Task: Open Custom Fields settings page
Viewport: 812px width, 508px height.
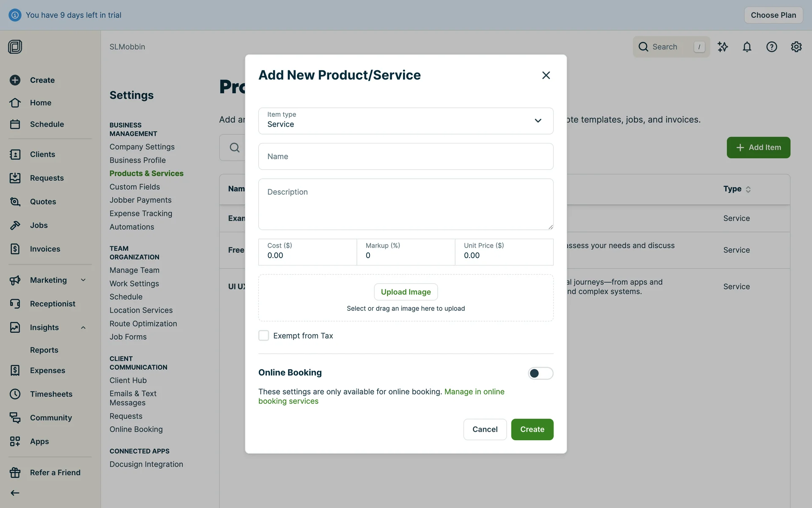Action: pos(134,187)
